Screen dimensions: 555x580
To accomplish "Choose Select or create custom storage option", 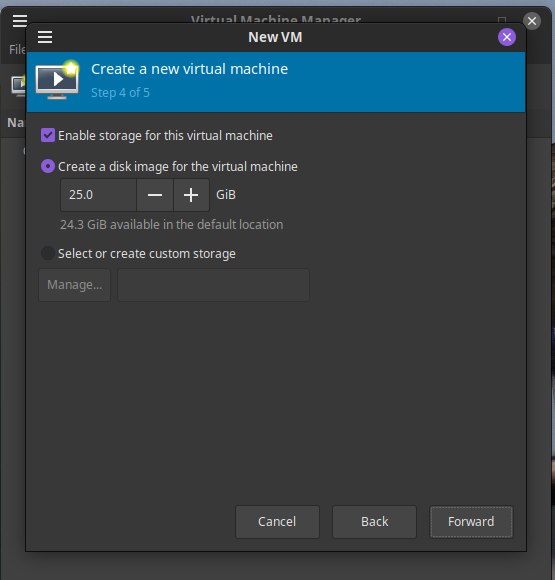I will (x=48, y=253).
